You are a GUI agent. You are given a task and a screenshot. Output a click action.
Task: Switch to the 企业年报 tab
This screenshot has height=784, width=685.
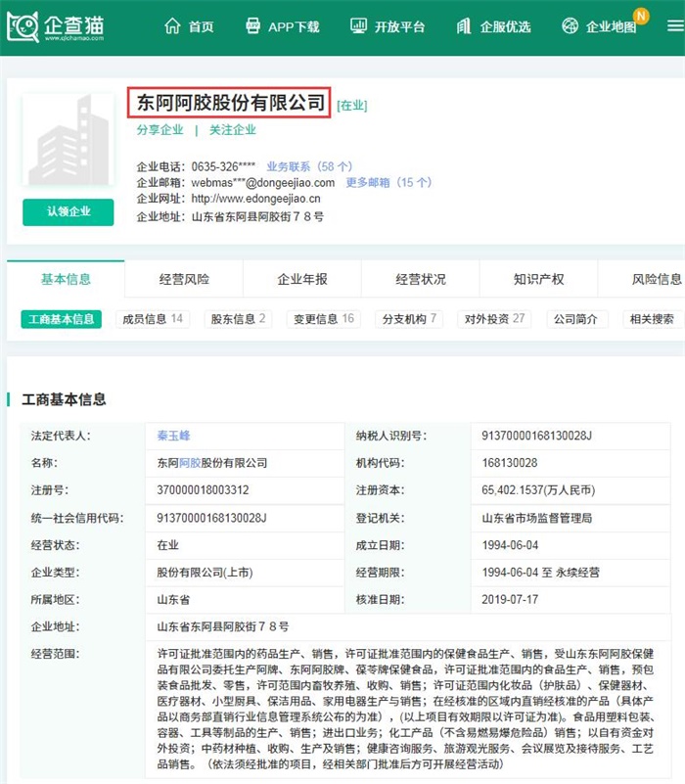(302, 279)
